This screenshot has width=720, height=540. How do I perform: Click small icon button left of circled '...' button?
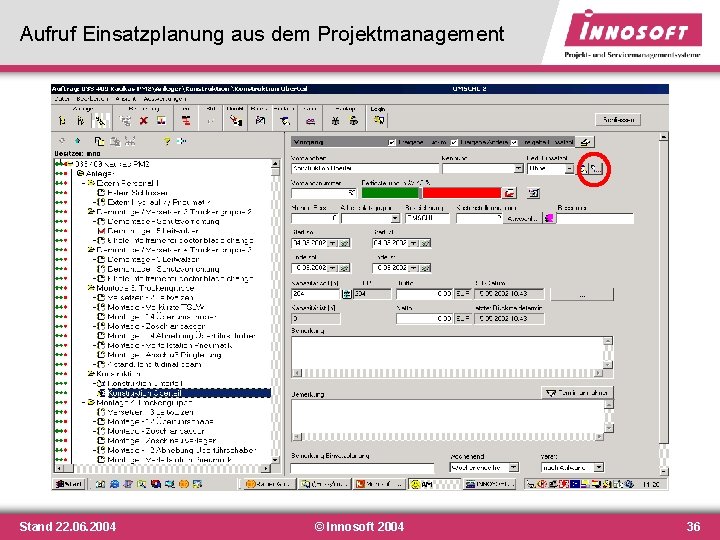pos(583,169)
